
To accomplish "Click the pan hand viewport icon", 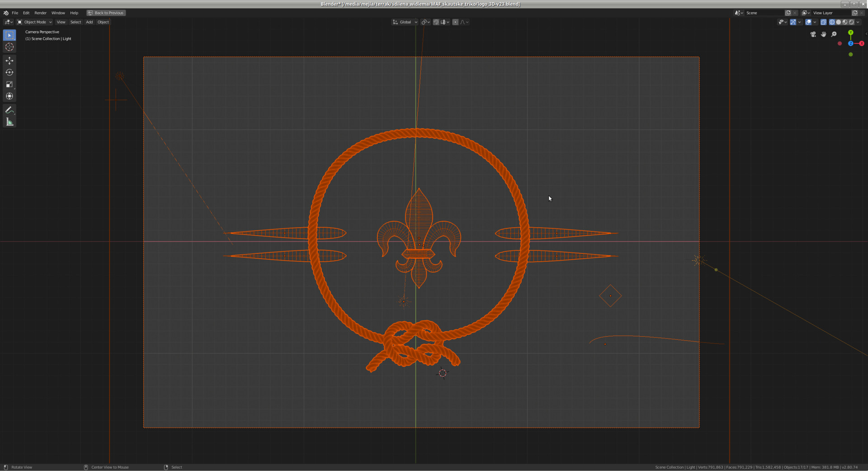I will point(824,34).
